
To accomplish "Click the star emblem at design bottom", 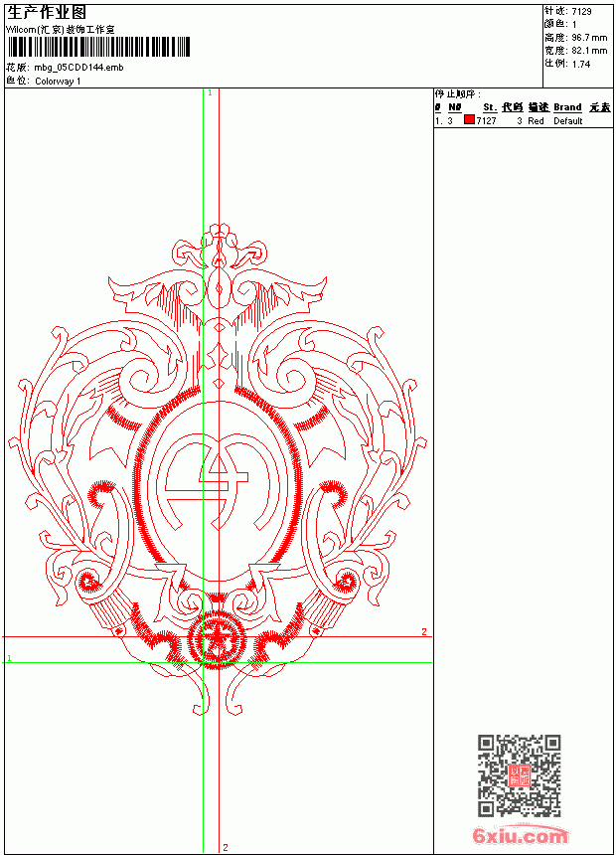I will pyautogui.click(x=217, y=639).
